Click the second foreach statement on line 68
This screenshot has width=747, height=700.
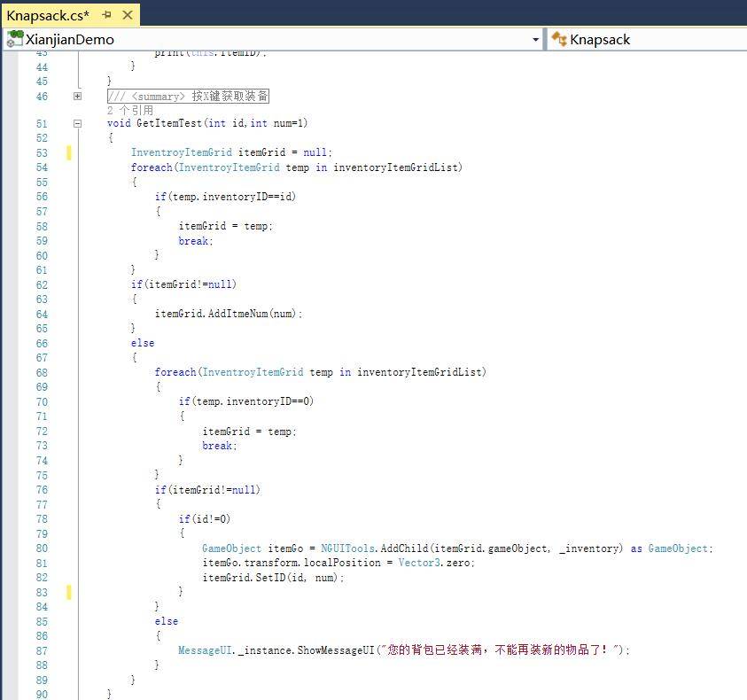point(320,372)
